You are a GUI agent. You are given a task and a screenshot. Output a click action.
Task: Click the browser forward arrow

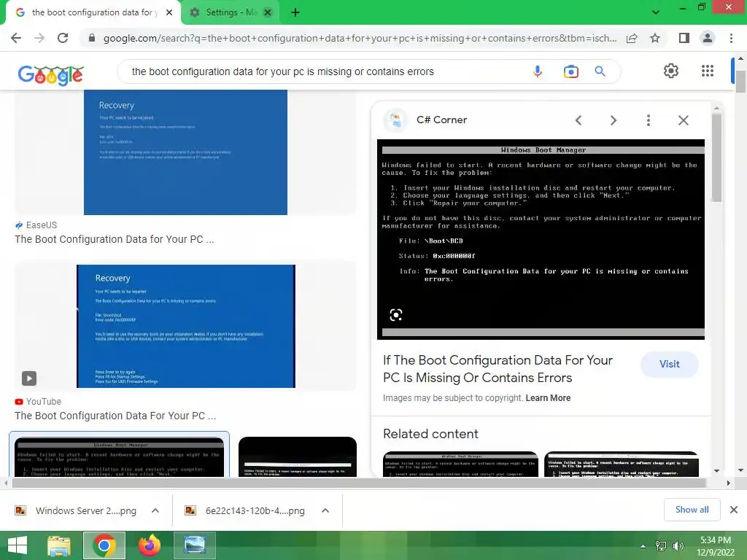(x=39, y=38)
